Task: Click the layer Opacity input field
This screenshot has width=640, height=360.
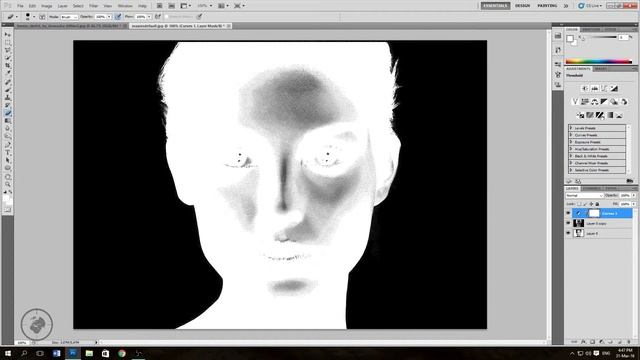Action: tap(625, 196)
